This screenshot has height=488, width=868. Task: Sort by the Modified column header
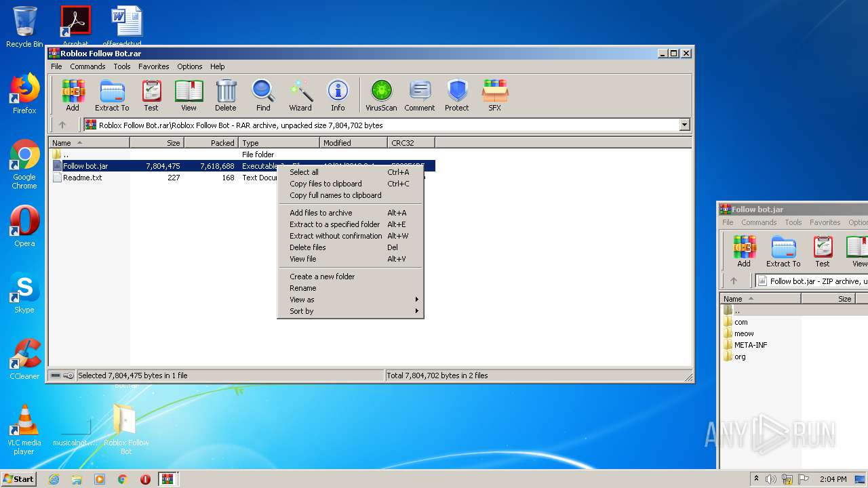(353, 142)
